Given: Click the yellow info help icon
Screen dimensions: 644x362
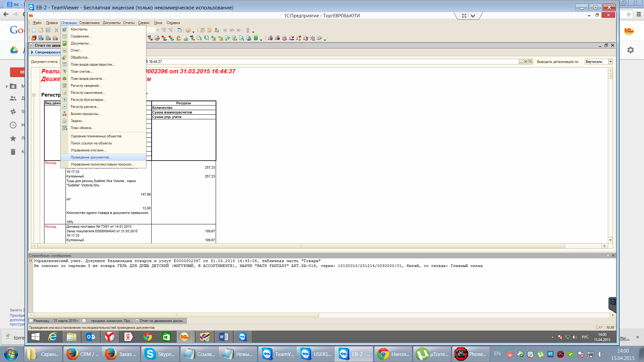Looking at the screenshot, I should pyautogui.click(x=188, y=30).
